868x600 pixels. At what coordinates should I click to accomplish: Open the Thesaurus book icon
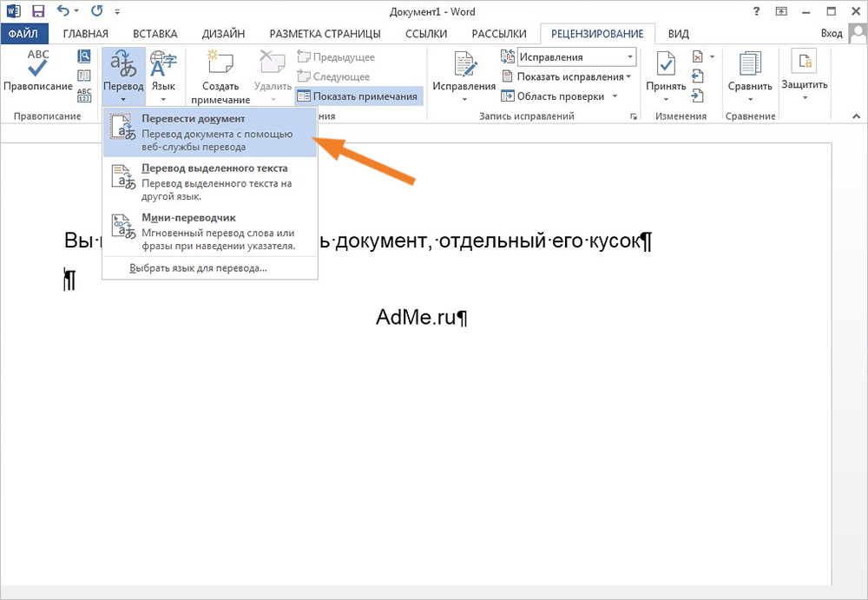84,76
